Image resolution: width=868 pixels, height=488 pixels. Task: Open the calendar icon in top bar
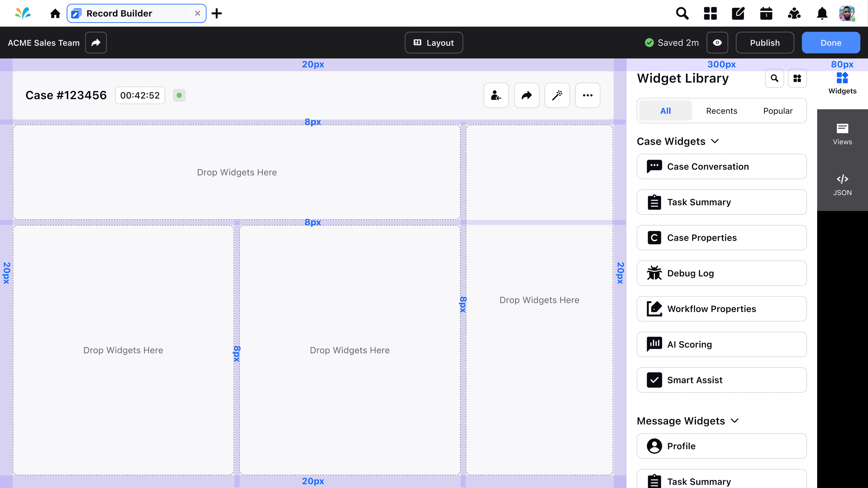pyautogui.click(x=766, y=14)
